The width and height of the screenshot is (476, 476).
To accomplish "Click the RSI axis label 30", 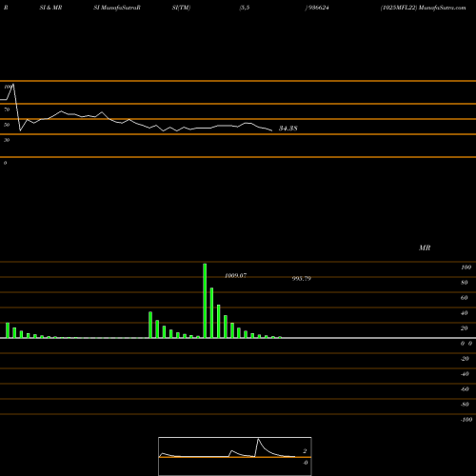I will tap(7, 140).
